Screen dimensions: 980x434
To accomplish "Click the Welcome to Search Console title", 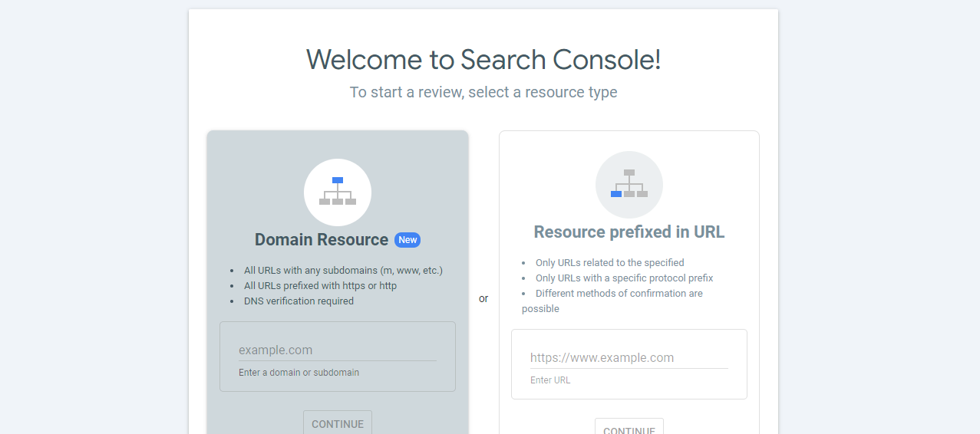I will click(x=483, y=60).
